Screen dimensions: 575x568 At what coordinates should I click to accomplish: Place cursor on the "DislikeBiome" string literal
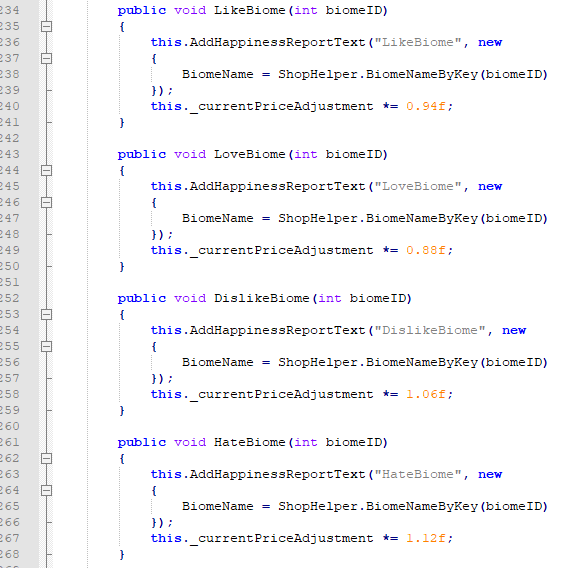[430, 330]
